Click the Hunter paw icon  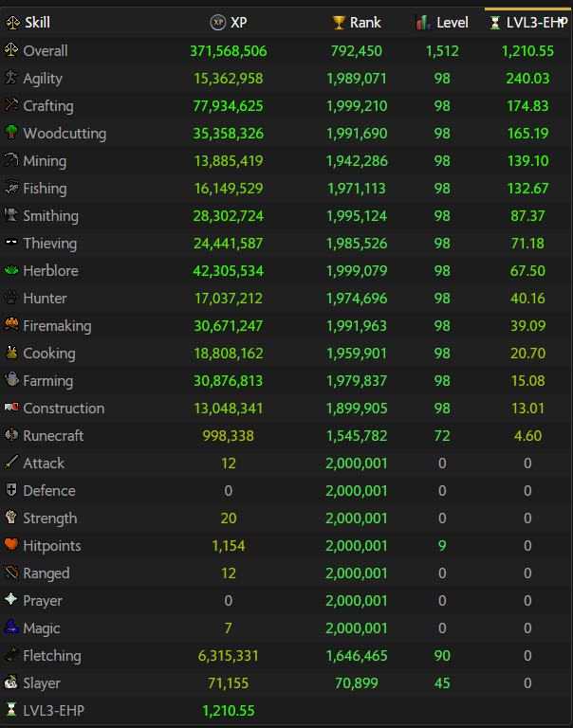tap(11, 297)
